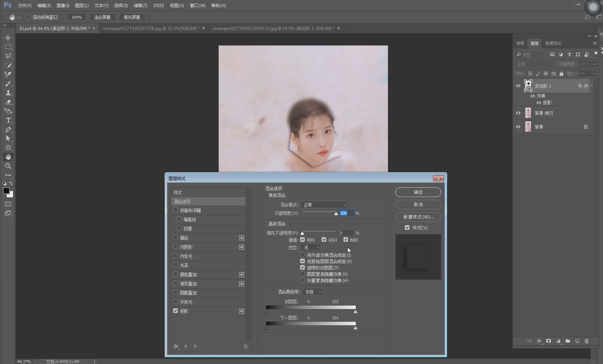Viewport: 603px width, 364px height.
Task: Uncheck the 投影 drop shadow checkbox
Action: point(176,311)
